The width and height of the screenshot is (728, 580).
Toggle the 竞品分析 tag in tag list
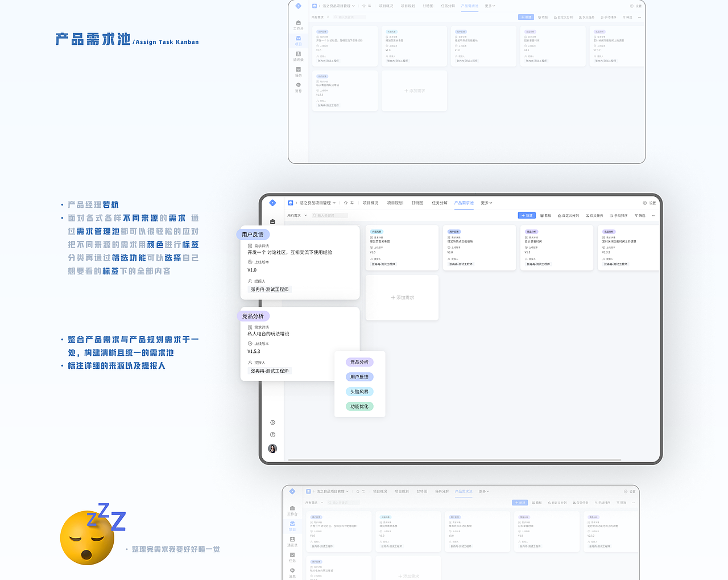tap(359, 361)
